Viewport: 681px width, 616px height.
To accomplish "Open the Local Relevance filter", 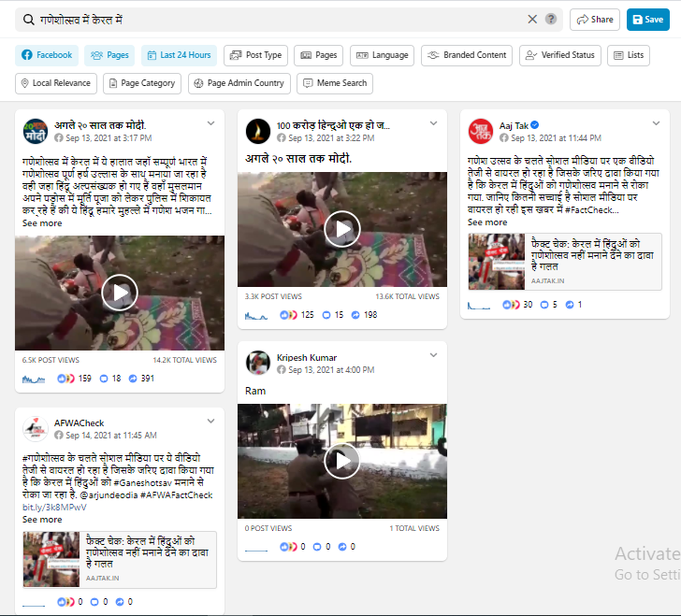I will [56, 83].
